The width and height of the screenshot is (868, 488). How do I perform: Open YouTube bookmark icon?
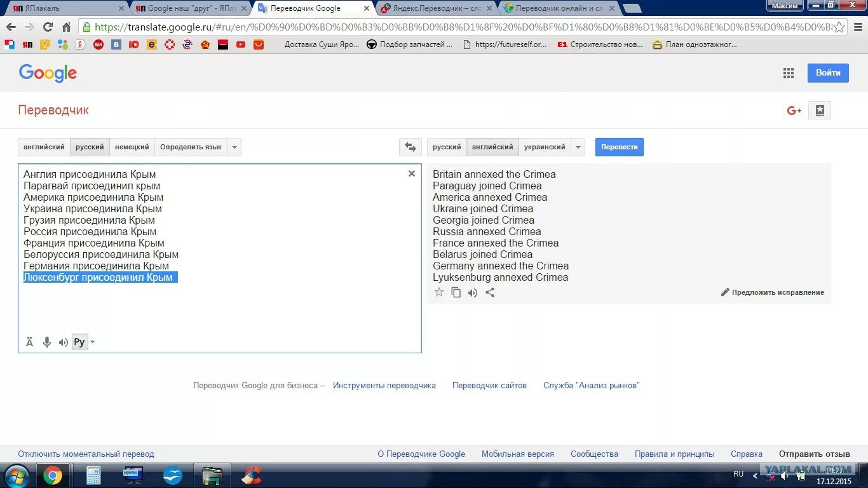(240, 44)
